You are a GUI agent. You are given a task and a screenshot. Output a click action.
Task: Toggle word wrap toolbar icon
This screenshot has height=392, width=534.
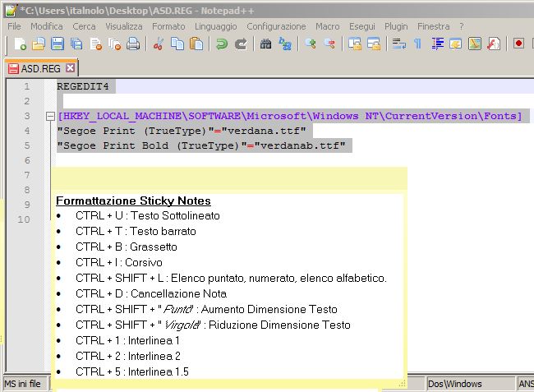[x=398, y=44]
